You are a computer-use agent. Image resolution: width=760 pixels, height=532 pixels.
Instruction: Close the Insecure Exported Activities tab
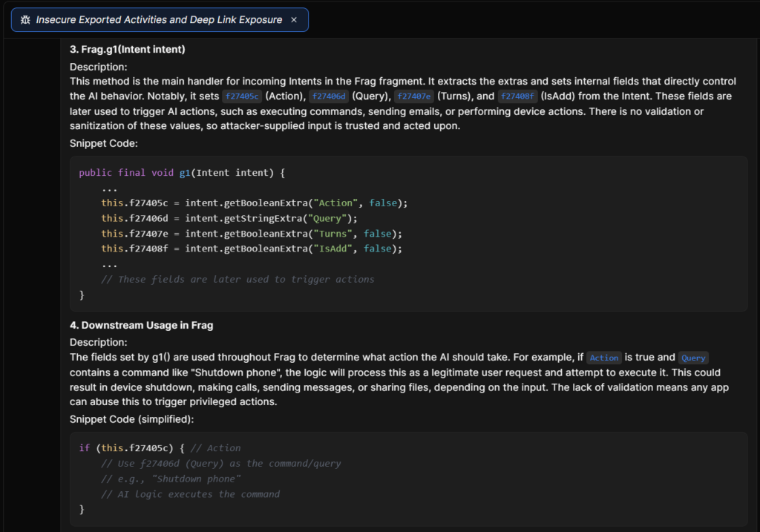coord(294,20)
